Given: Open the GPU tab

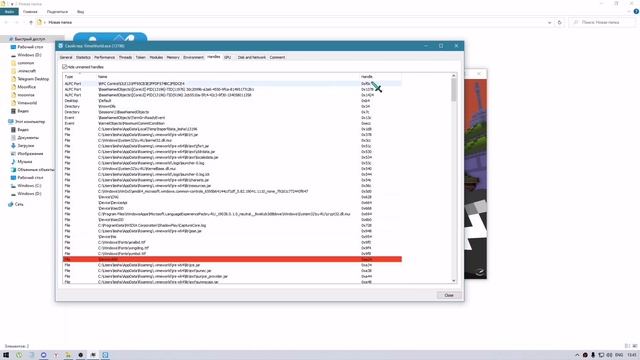Looking at the screenshot, I should (x=227, y=58).
